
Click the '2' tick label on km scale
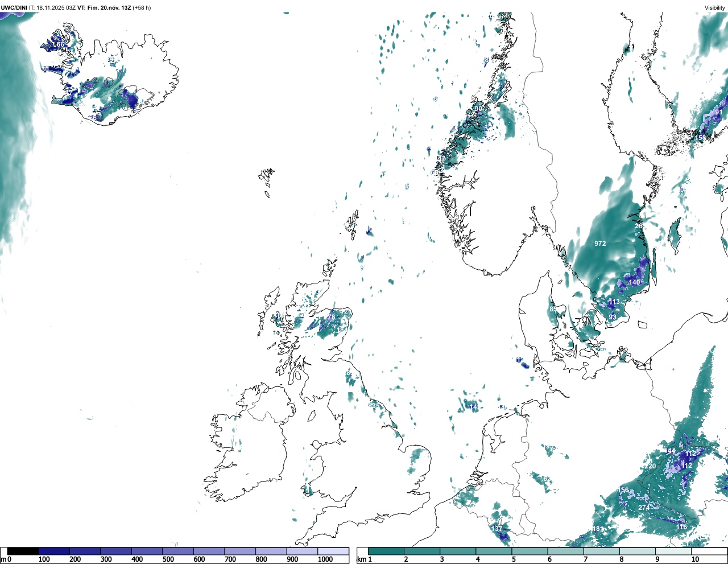click(x=406, y=559)
